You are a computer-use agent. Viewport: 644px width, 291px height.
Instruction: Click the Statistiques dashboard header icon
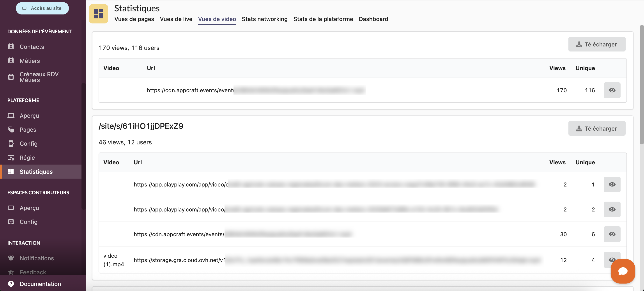pos(99,14)
